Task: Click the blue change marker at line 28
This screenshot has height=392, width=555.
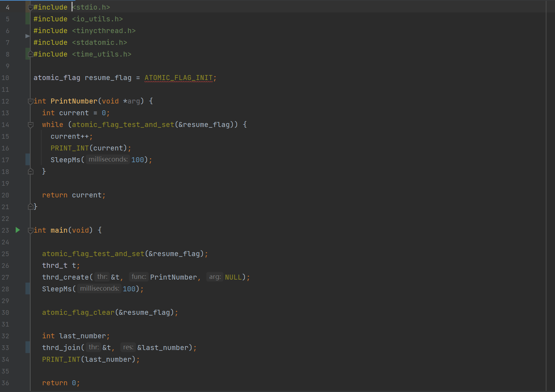Action: (28, 288)
